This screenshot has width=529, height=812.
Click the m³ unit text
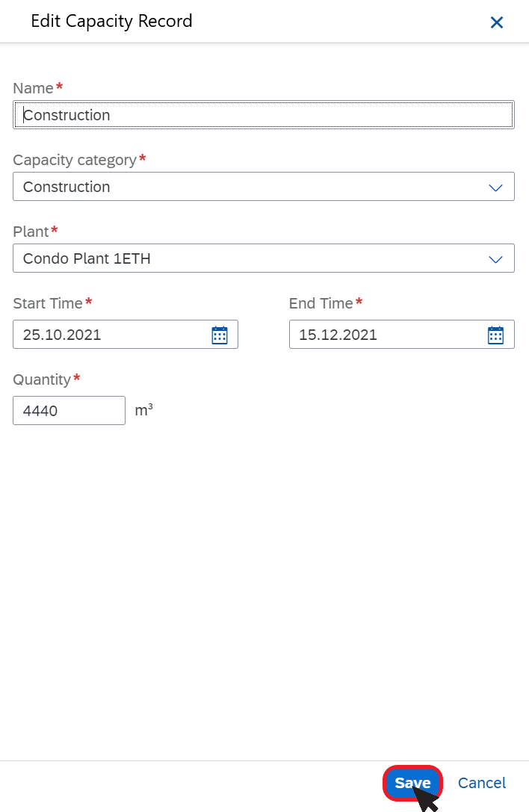144,410
